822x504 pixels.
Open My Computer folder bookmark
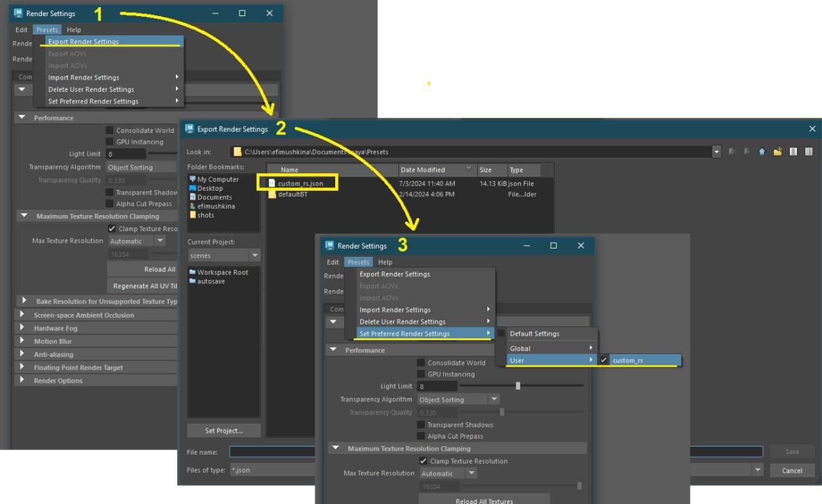tap(218, 180)
